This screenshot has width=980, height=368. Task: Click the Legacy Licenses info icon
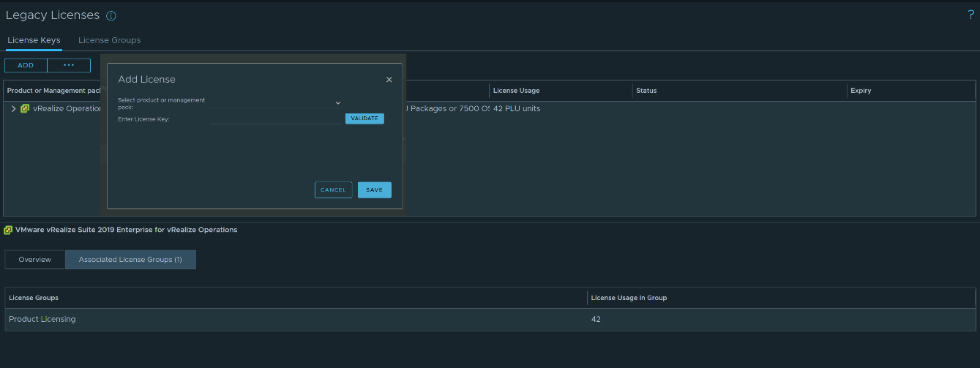click(111, 16)
